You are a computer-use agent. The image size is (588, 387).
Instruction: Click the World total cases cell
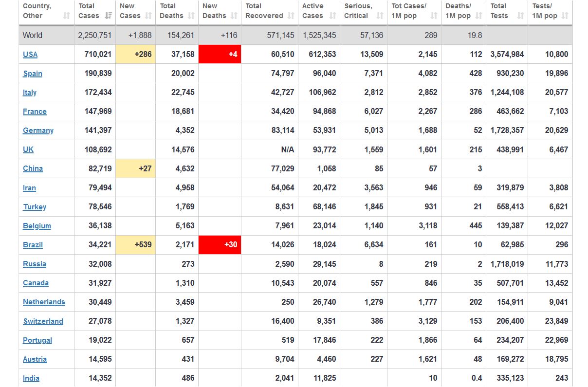coord(94,36)
